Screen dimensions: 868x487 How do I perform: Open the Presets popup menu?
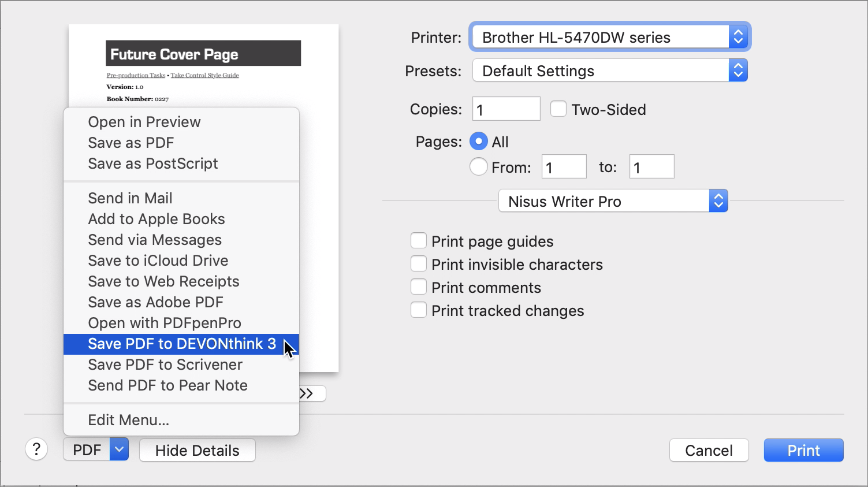coord(610,70)
